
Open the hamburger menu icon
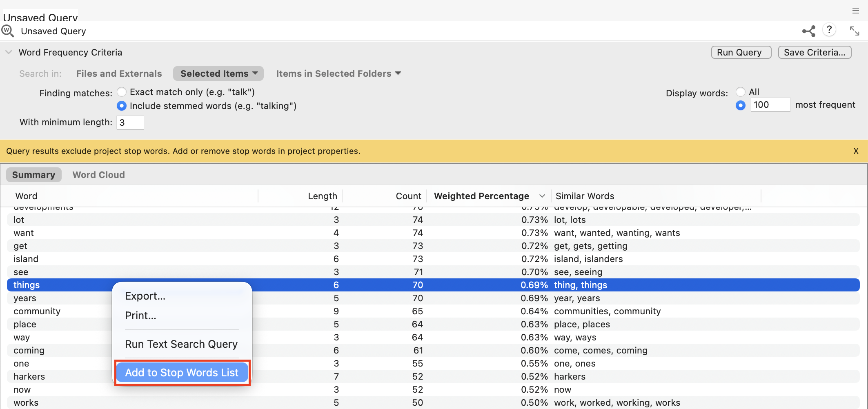coord(856,11)
